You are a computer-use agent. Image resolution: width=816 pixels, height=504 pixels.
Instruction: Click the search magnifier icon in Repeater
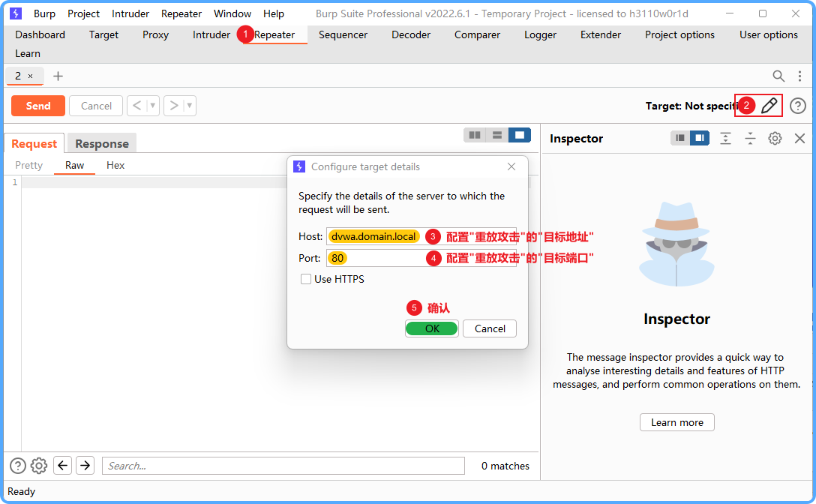[778, 76]
